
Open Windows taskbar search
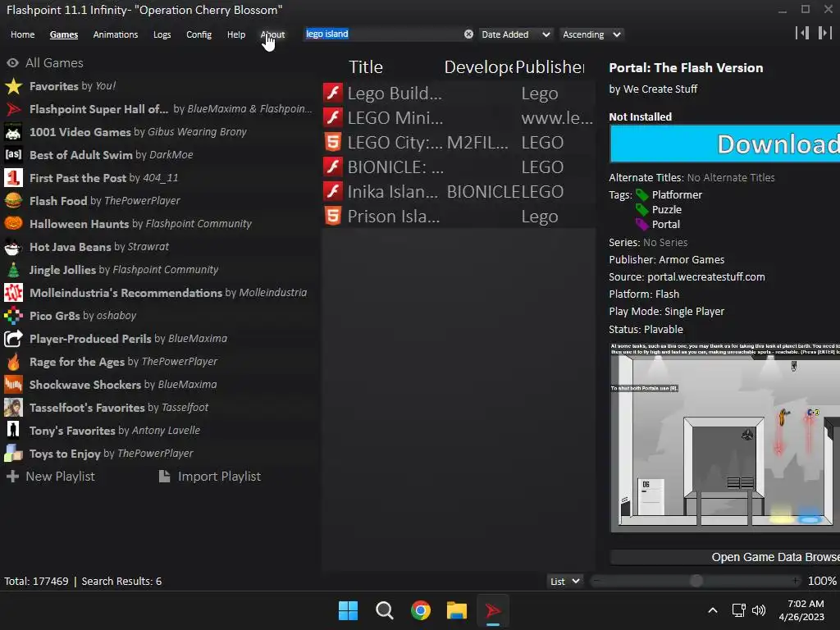point(385,610)
